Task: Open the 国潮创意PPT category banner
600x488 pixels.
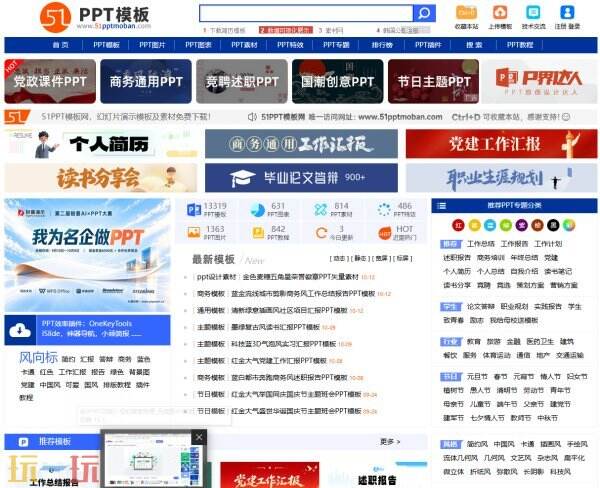Action: coord(338,81)
